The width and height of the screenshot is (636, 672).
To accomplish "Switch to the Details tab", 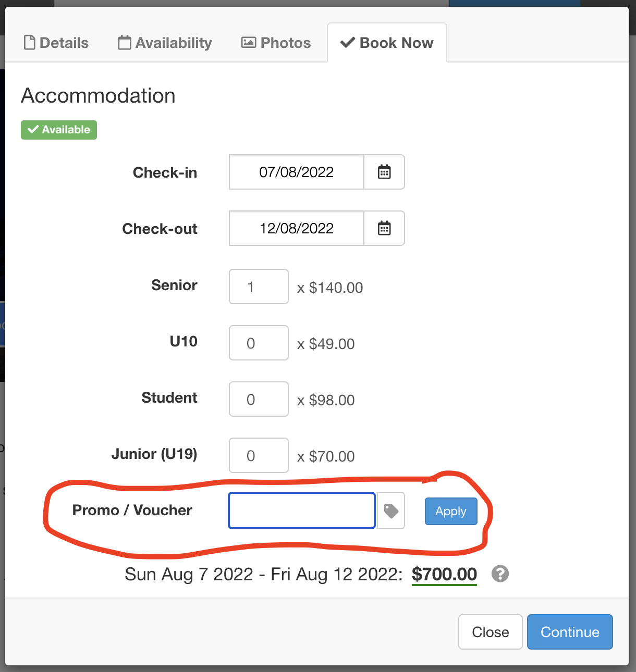I will tap(56, 43).
